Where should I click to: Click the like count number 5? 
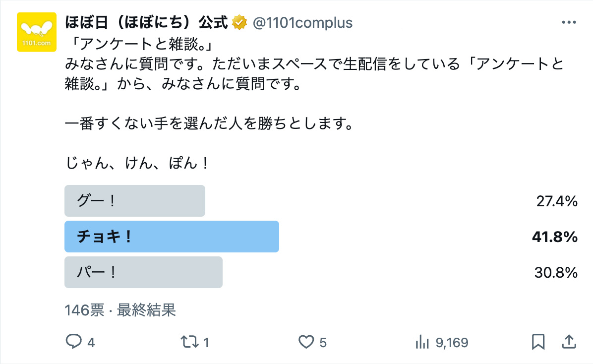pyautogui.click(x=323, y=343)
